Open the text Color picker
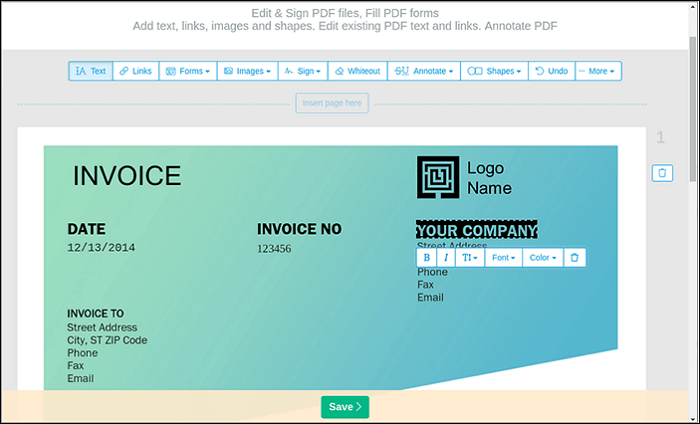The height and width of the screenshot is (424, 700). (x=543, y=258)
